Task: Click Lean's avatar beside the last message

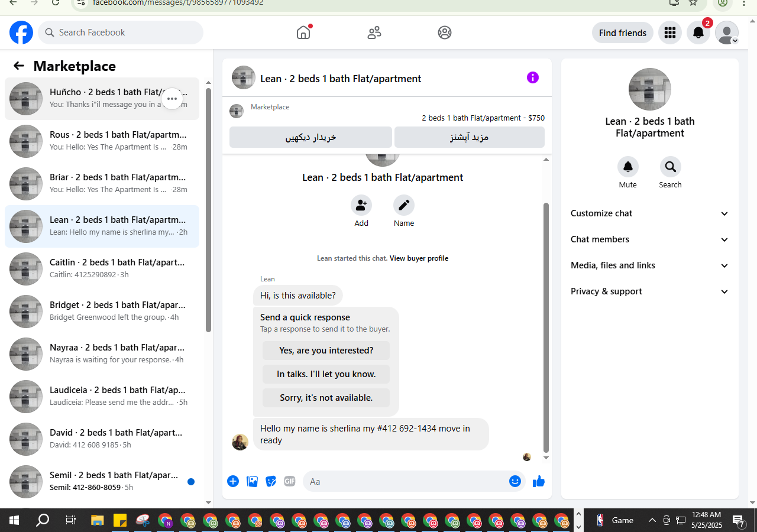Action: (x=240, y=442)
